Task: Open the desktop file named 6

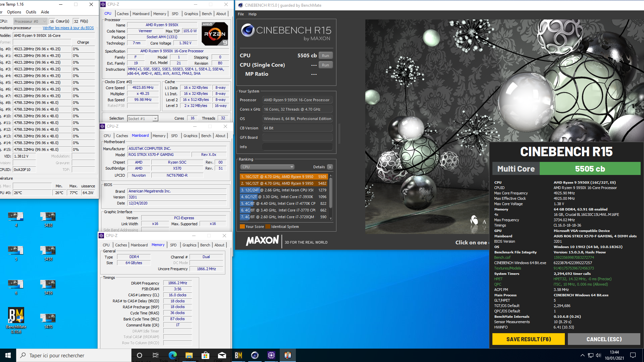Action: pos(16,287)
